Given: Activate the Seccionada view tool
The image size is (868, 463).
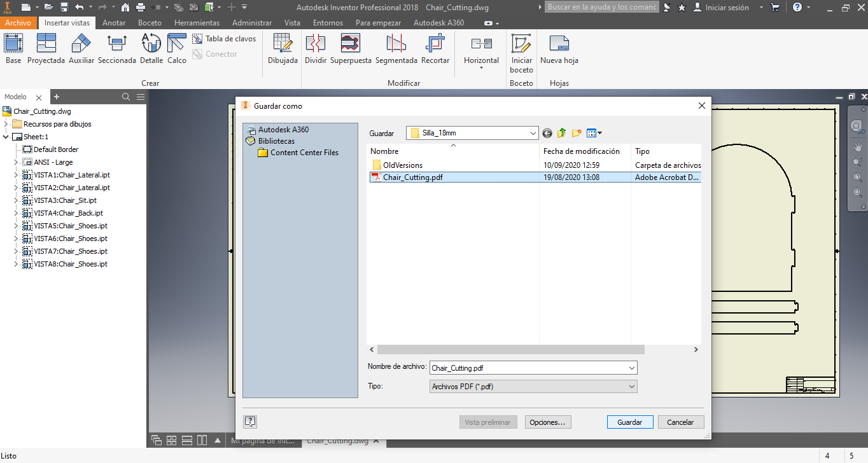Looking at the screenshot, I should [117, 49].
